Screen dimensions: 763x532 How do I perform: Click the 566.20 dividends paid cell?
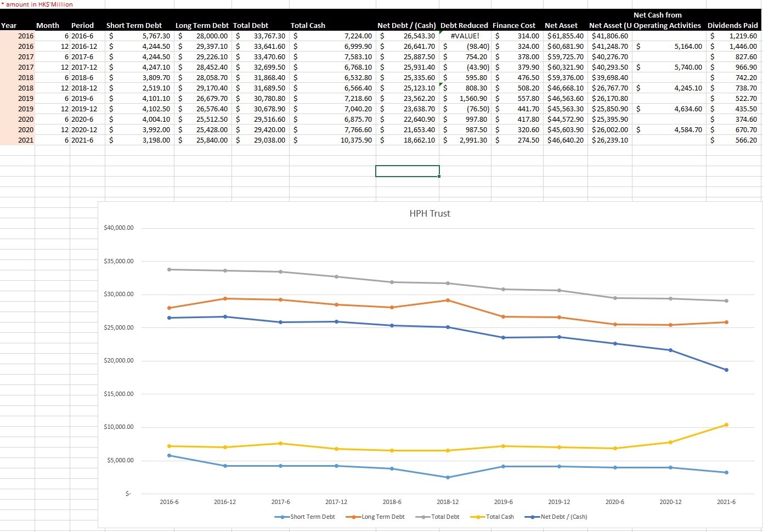[x=734, y=140]
